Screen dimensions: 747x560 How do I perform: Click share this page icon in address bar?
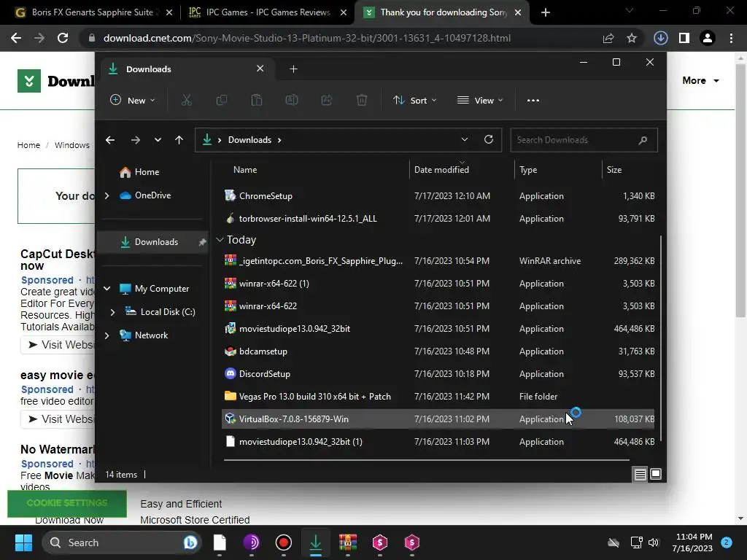coord(608,38)
